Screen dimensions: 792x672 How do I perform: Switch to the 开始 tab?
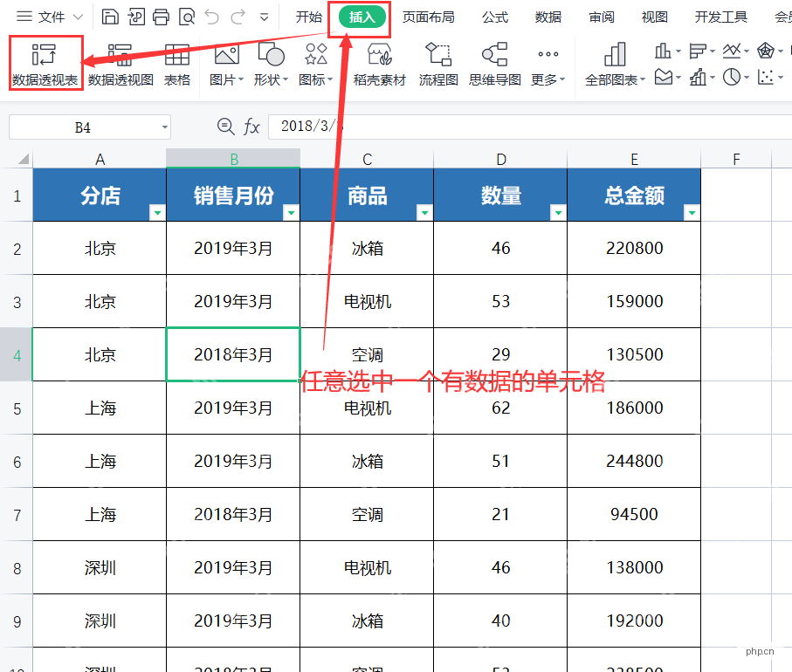(x=308, y=17)
